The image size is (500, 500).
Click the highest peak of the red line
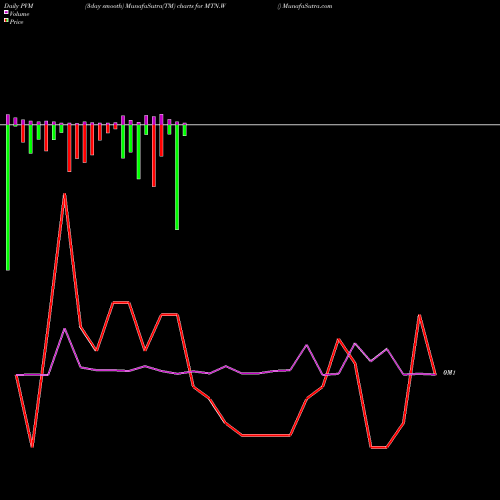(x=64, y=194)
